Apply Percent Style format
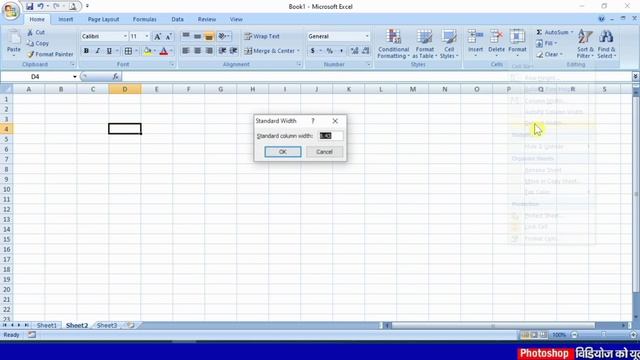 pyautogui.click(x=329, y=51)
